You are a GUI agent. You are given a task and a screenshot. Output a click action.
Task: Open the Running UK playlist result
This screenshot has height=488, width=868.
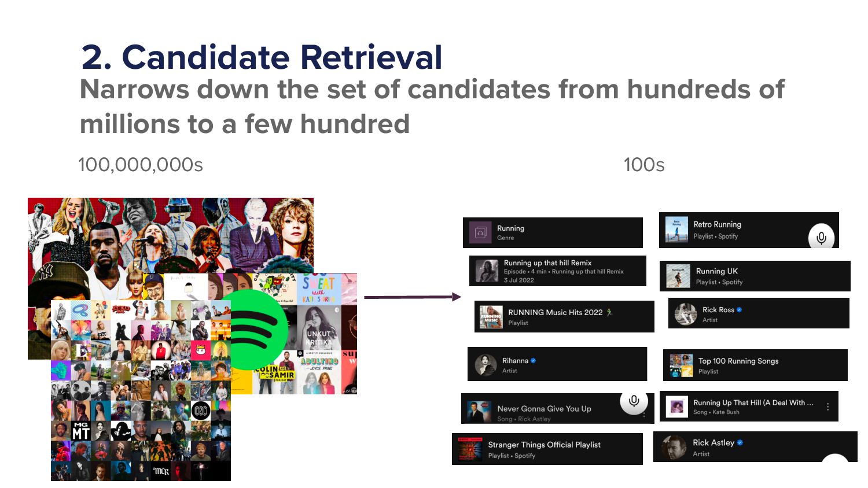pos(755,276)
